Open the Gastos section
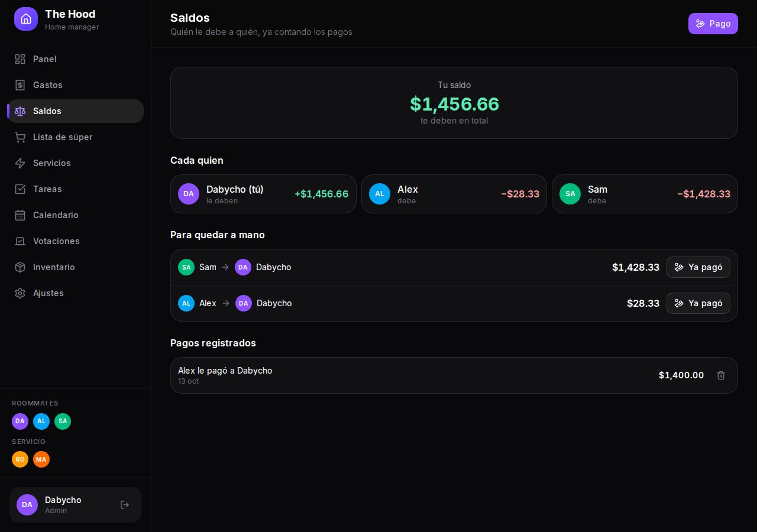757x532 pixels. click(x=76, y=85)
